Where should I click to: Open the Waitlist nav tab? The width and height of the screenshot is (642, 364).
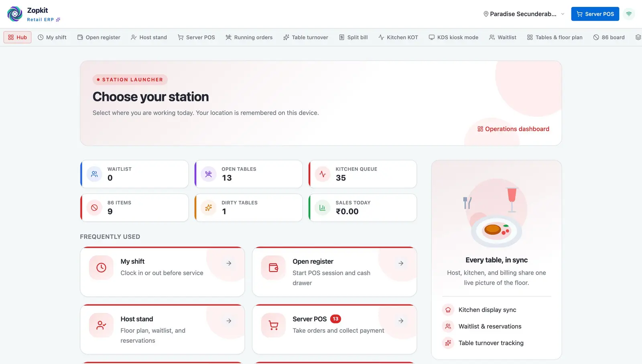[503, 37]
